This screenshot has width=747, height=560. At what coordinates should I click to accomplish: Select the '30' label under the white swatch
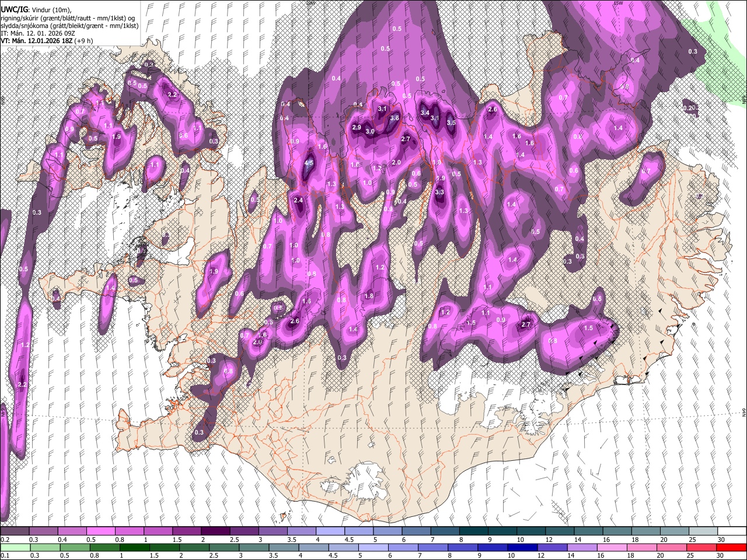coord(721,540)
